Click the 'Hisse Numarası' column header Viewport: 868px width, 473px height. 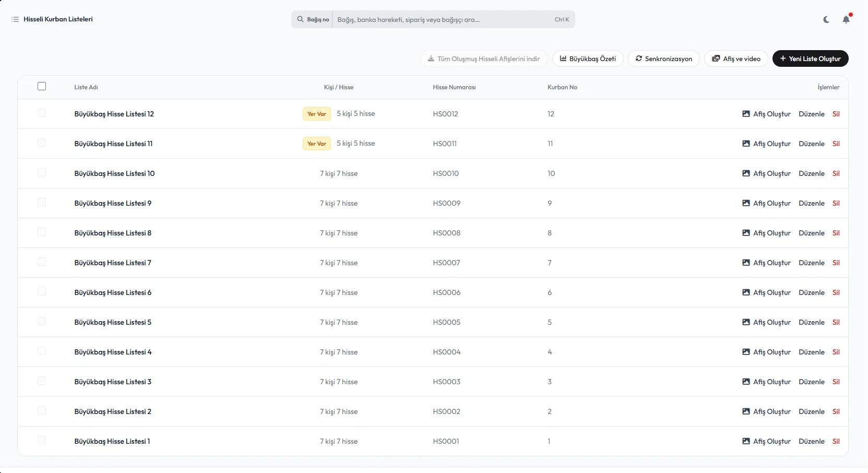(454, 87)
